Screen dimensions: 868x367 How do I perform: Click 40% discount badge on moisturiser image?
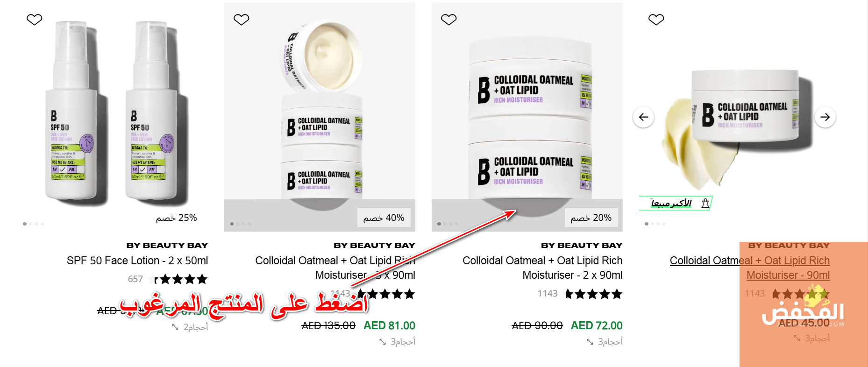click(384, 218)
